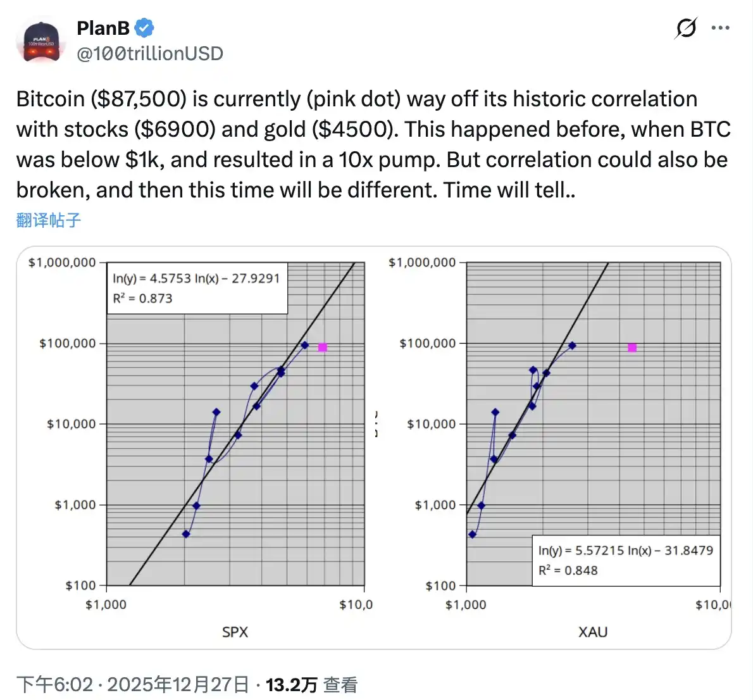The width and height of the screenshot is (753, 700).
Task: Click the 翻译帖子 translate link
Action: click(47, 220)
